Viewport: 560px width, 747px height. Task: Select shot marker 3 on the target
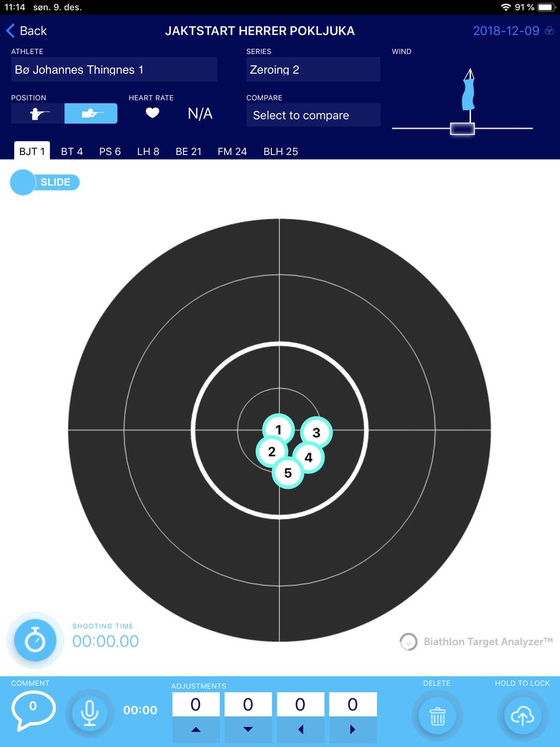point(316,433)
